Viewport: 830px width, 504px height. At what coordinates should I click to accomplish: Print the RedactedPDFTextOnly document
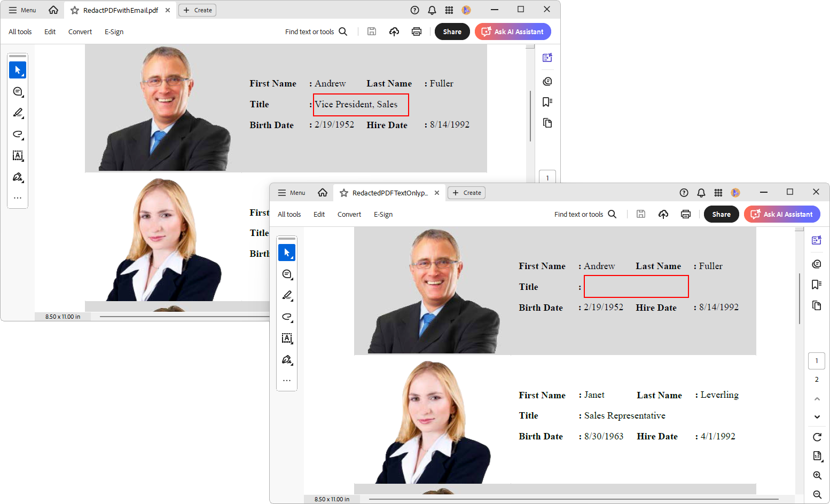click(686, 214)
